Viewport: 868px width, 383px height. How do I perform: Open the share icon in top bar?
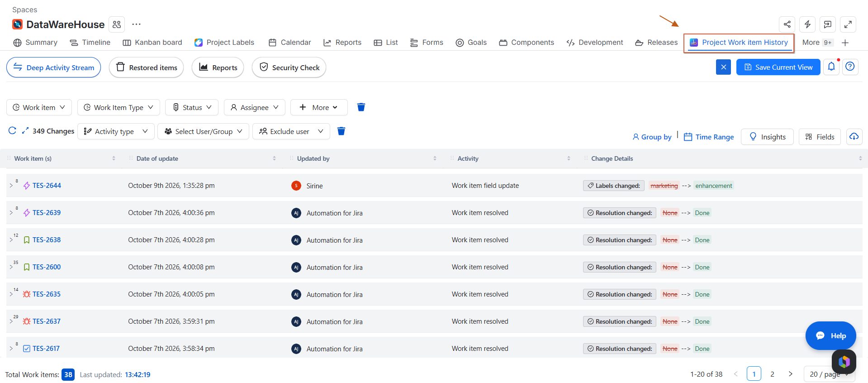(787, 24)
